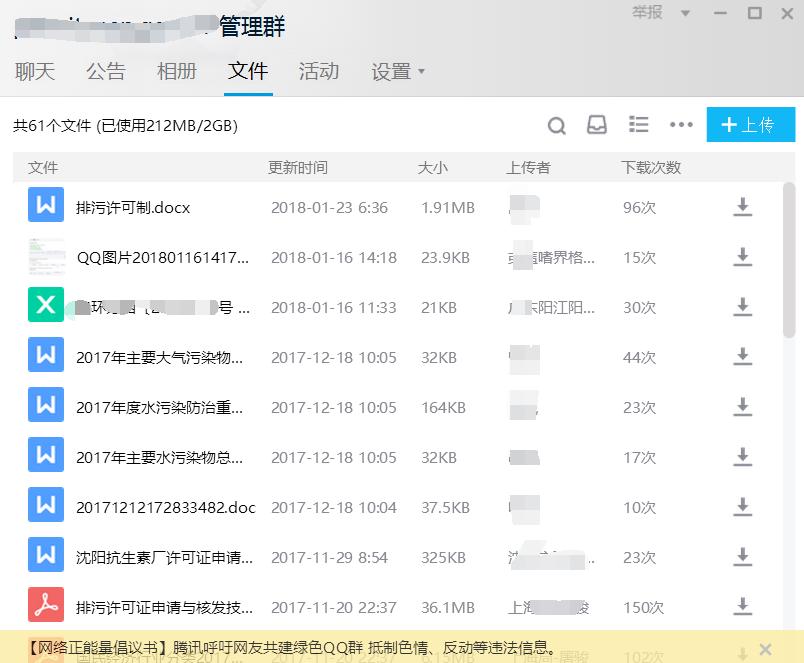Click the Excel icon of the green spreadsheet file
Screen dimensions: 804x663
tap(45, 306)
